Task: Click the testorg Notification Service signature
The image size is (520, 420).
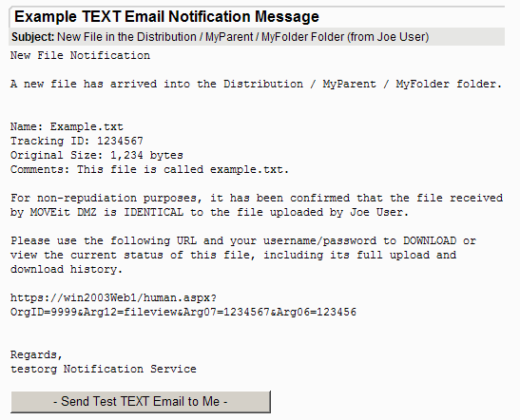Action: pyautogui.click(x=104, y=369)
